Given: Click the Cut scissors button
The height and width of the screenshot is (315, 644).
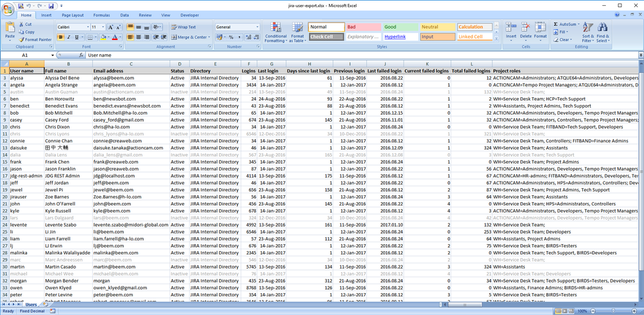Looking at the screenshot, I should (x=24, y=24).
